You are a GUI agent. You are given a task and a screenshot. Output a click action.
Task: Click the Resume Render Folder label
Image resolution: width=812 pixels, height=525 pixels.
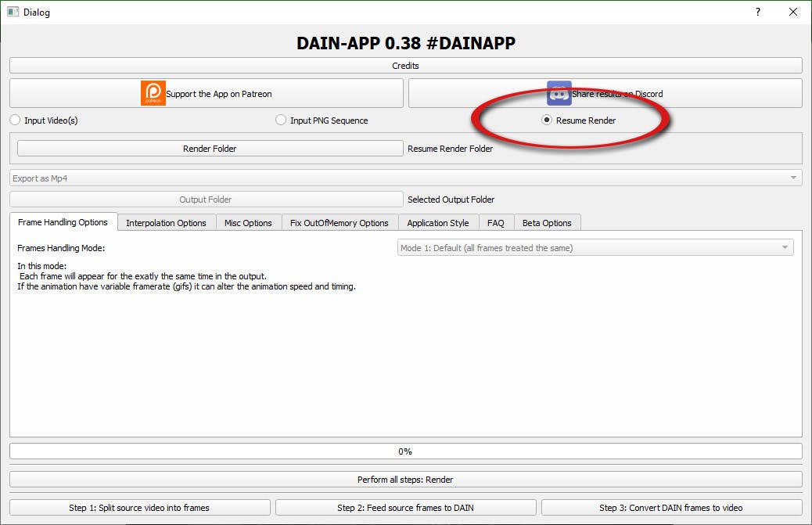[x=450, y=149]
